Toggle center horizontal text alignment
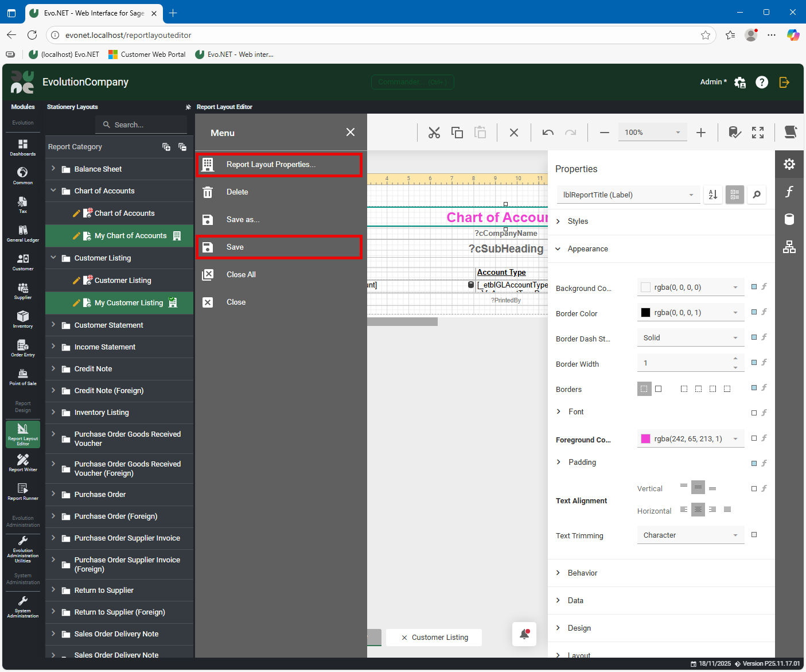 (x=698, y=510)
